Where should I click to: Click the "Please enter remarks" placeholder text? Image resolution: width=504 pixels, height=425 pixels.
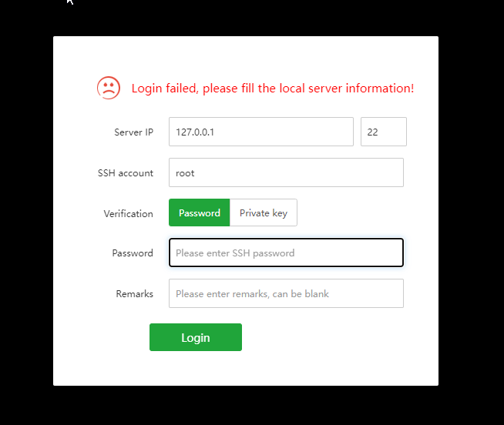coord(252,294)
